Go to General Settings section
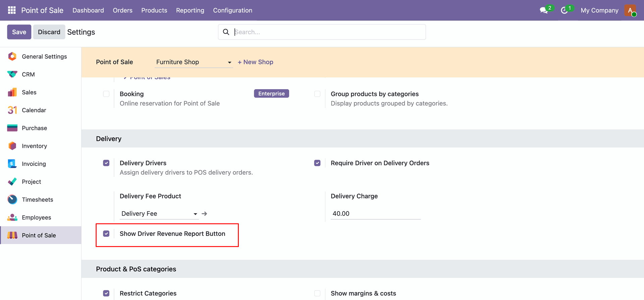Image resolution: width=644 pixels, height=300 pixels. (x=41, y=56)
